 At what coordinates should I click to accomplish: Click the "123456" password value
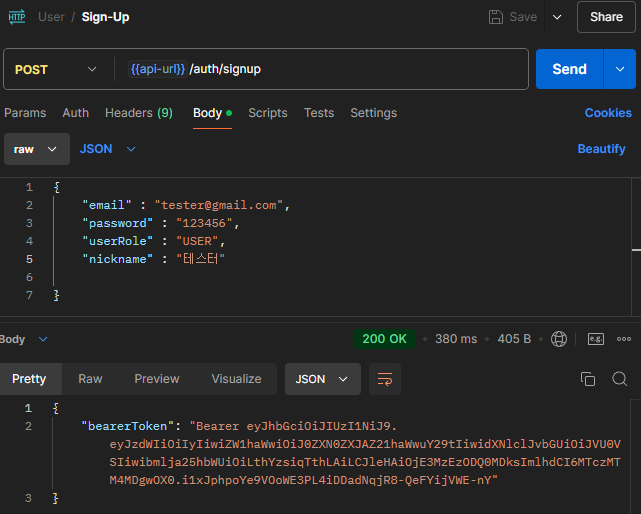[204, 223]
